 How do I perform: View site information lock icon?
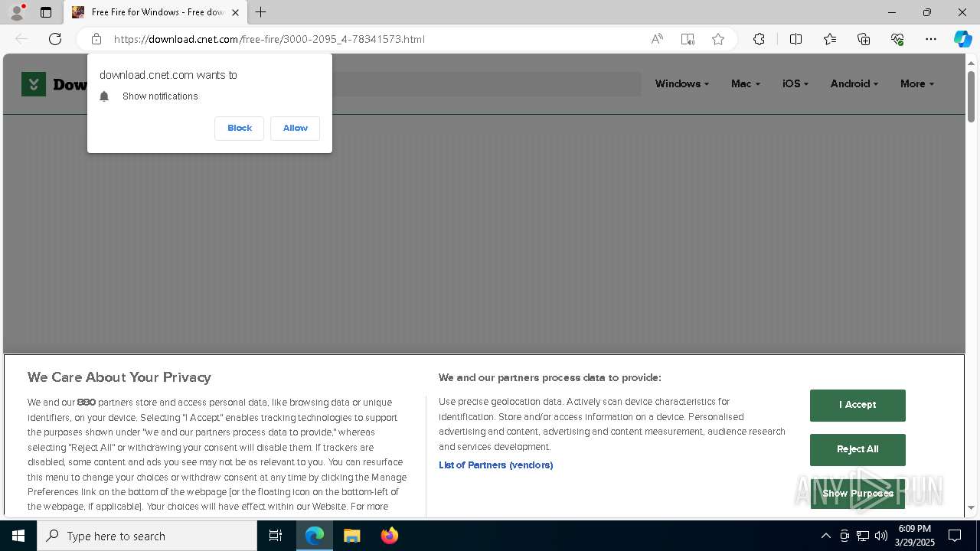(x=96, y=39)
